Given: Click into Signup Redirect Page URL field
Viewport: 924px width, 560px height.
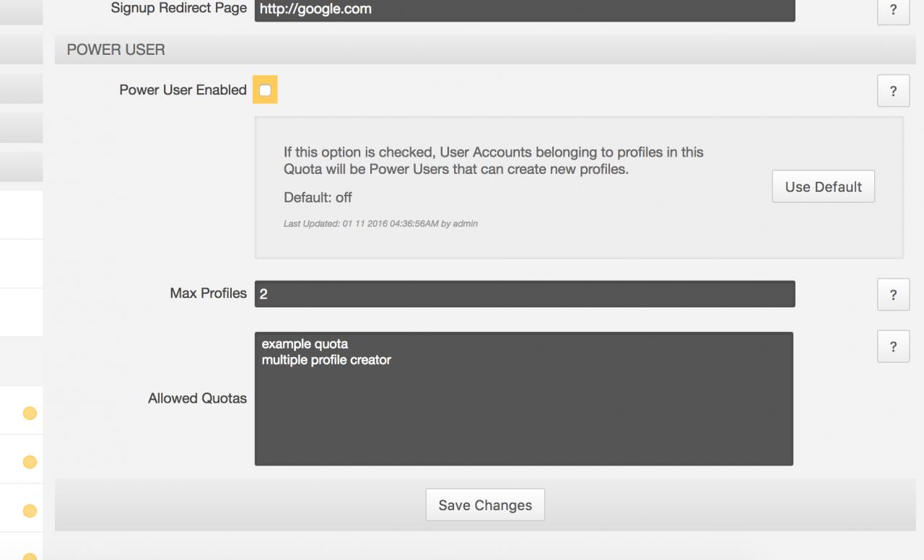Looking at the screenshot, I should click(525, 9).
